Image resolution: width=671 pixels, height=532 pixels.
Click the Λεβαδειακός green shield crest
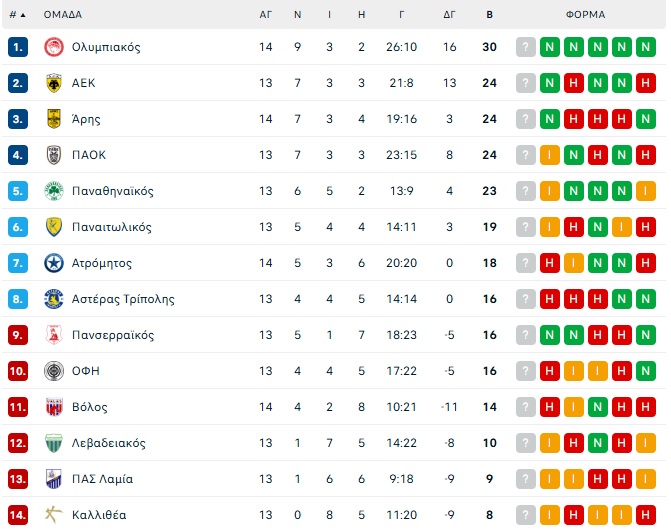click(x=54, y=443)
